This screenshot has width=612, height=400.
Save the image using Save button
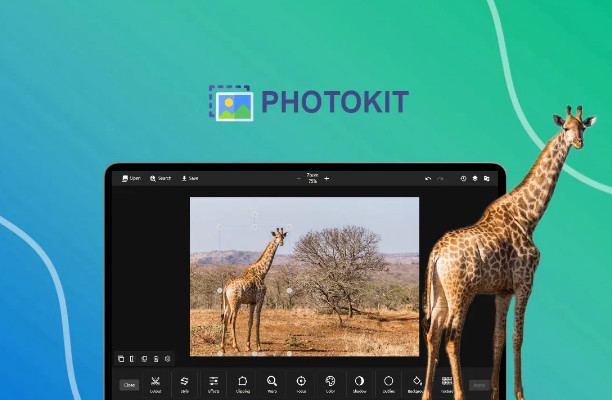(x=189, y=178)
